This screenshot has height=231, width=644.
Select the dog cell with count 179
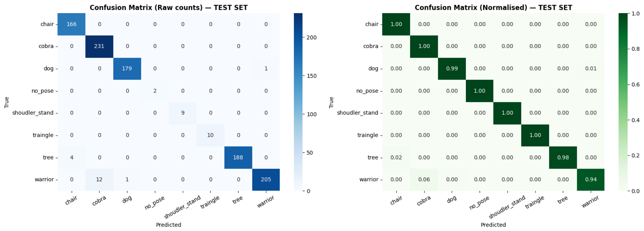pos(127,69)
